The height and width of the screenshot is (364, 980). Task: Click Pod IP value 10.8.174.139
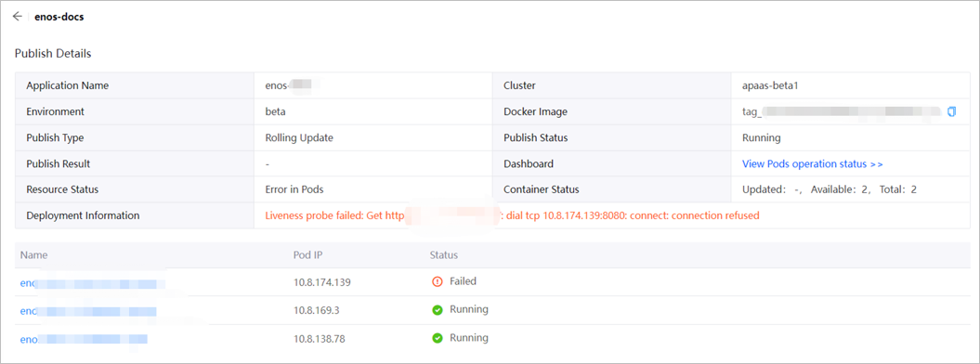pyautogui.click(x=322, y=282)
